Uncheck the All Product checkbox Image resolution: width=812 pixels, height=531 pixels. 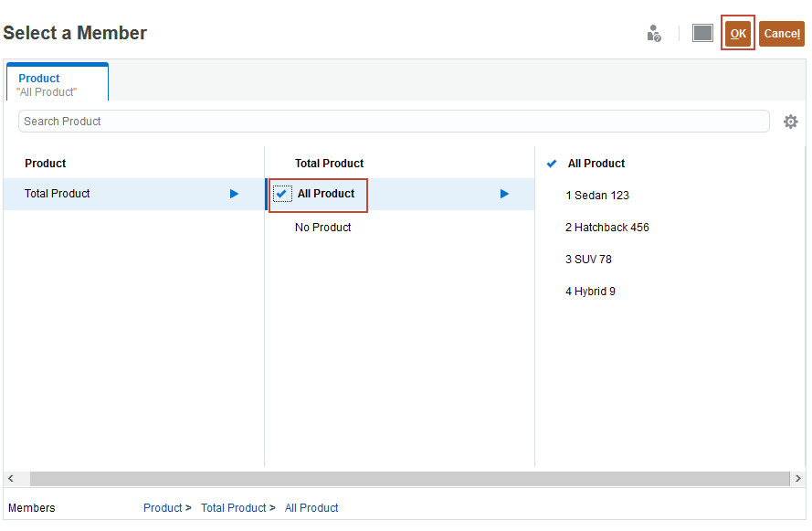[x=282, y=194]
